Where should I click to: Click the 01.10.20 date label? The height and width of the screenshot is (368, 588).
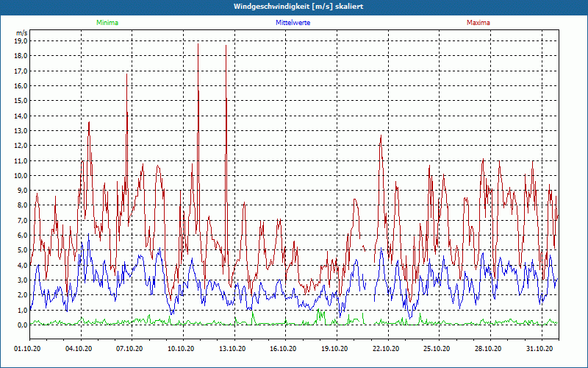click(27, 349)
